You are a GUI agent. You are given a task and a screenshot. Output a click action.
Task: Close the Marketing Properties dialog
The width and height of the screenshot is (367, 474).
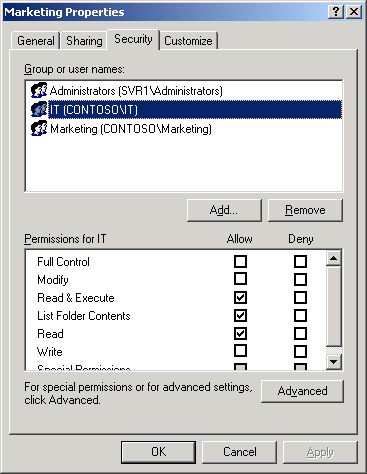coord(354,12)
